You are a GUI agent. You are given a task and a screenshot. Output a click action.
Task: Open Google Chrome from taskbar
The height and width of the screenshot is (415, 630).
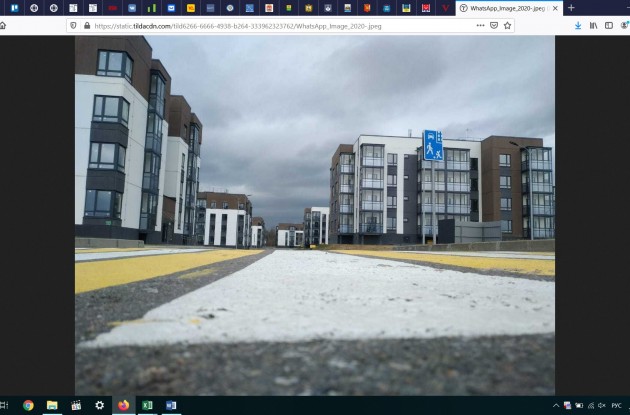point(28,405)
